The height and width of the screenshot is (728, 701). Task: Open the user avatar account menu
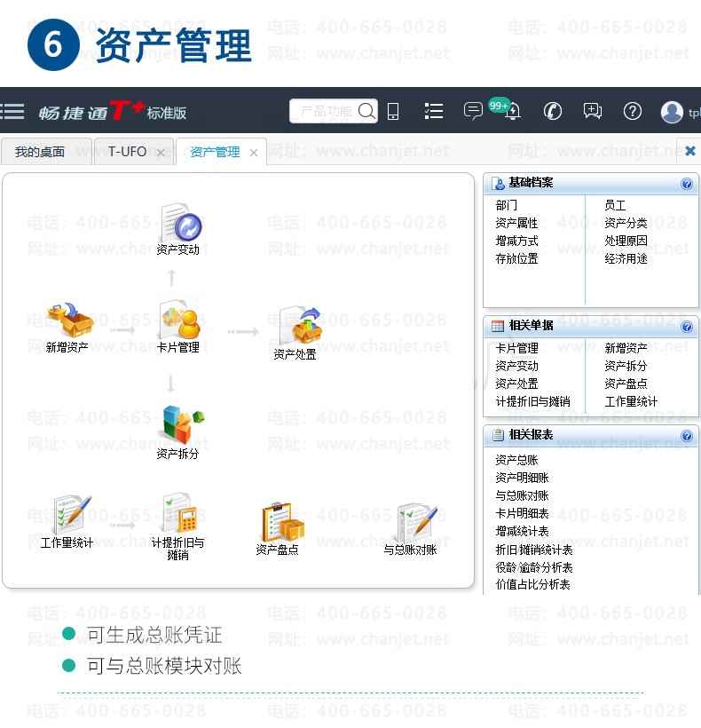[672, 112]
